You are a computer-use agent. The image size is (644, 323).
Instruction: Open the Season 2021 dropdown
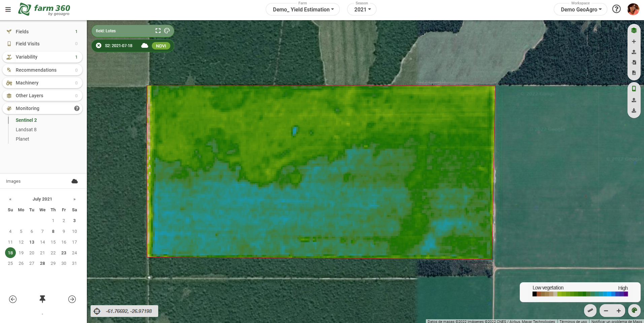362,9
